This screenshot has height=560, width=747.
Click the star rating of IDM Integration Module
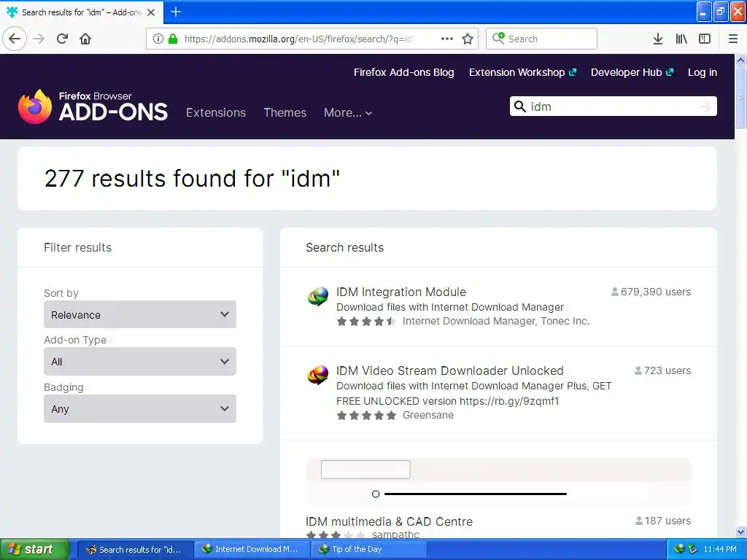pyautogui.click(x=366, y=322)
